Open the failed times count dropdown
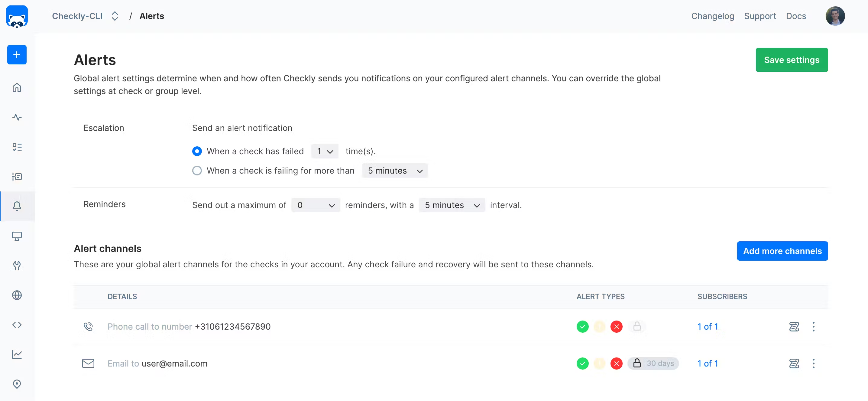The height and width of the screenshot is (401, 868). point(325,152)
